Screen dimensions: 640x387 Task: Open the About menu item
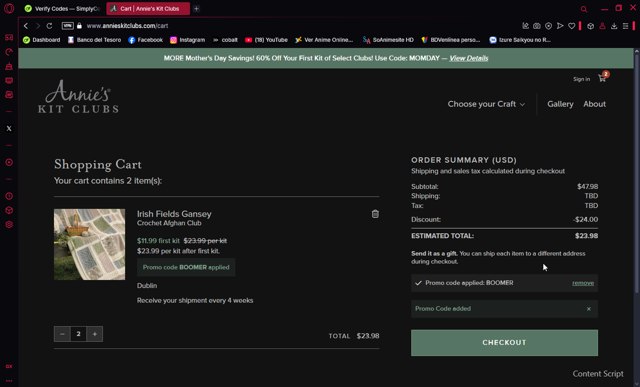(x=594, y=104)
